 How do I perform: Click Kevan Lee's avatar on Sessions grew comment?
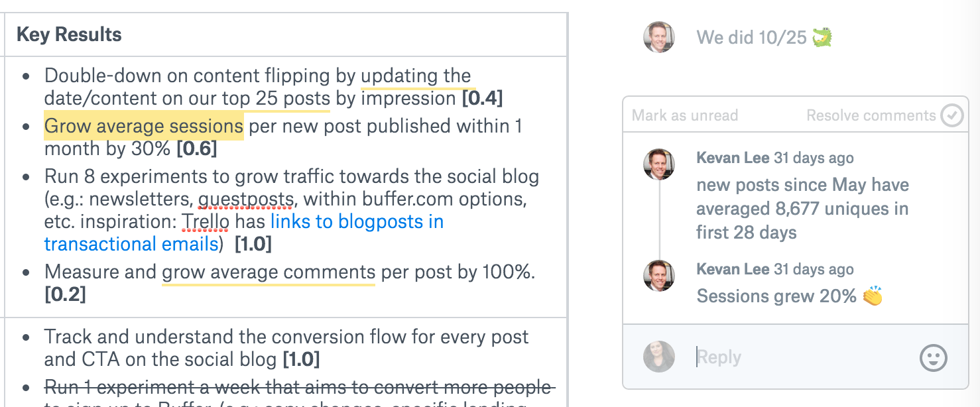click(659, 275)
